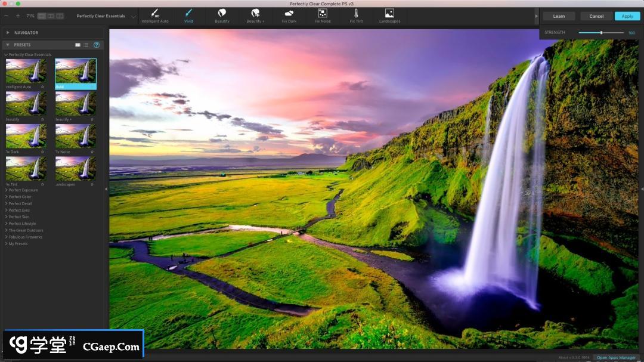
Task: Open the My Presets group
Action: [18, 243]
